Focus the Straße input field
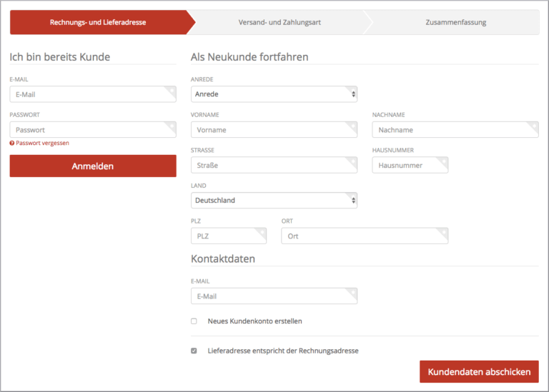This screenshot has width=549, height=392. coord(274,166)
